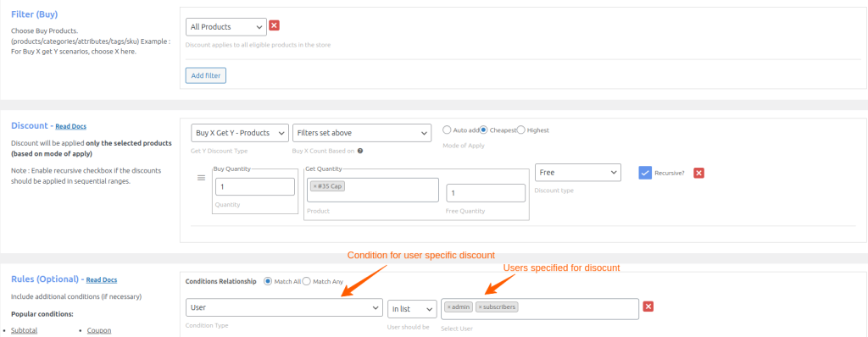Remove the All Products filter with the red X
This screenshot has width=868, height=337.
tap(274, 25)
